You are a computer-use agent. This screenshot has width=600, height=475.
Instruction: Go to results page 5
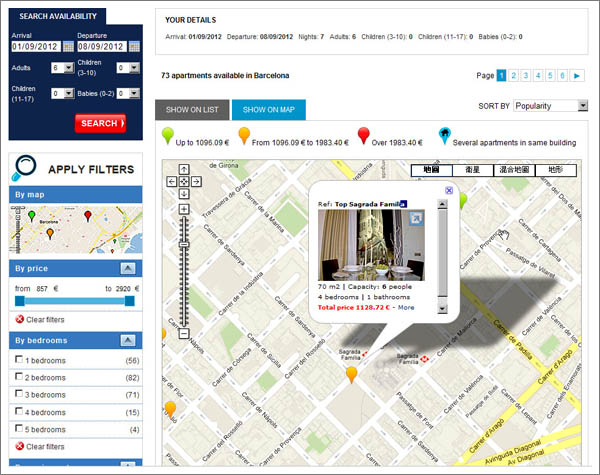(550, 76)
